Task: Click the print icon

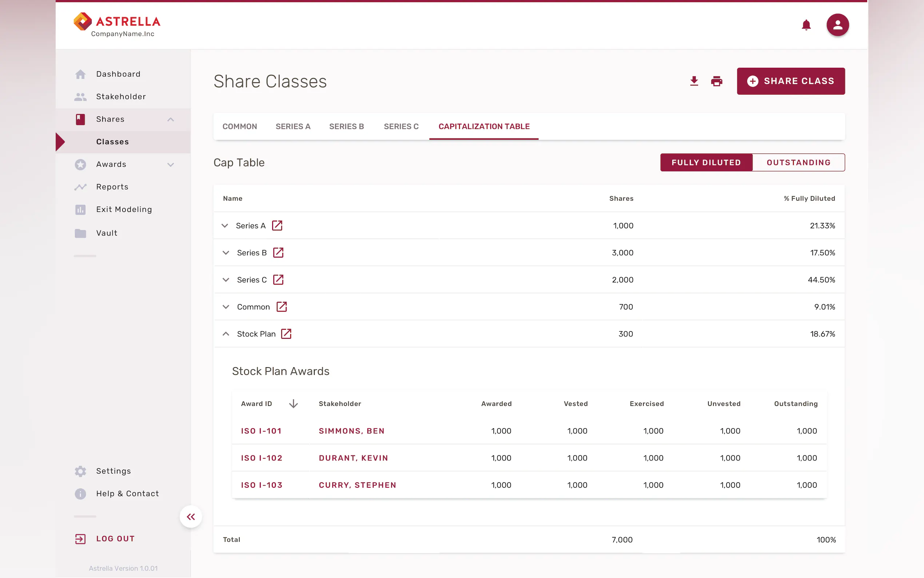Action: click(x=717, y=81)
